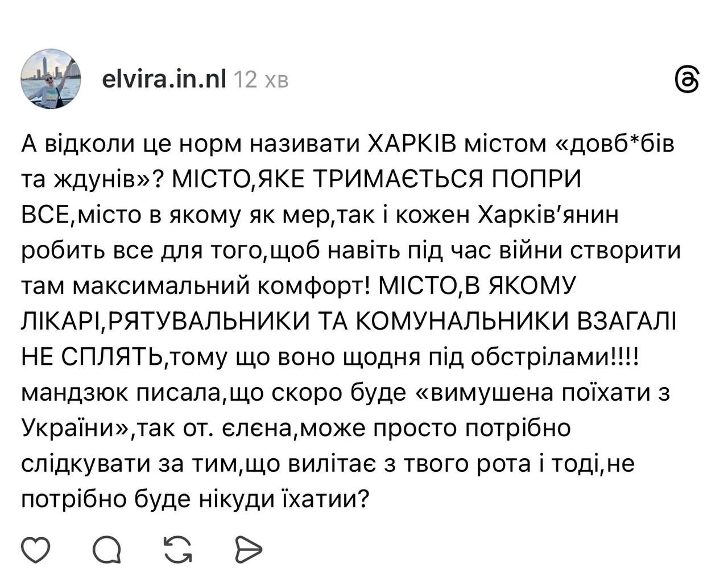Click the "12 хв" post timestamp
This screenshot has height=584, width=728.
tap(261, 80)
